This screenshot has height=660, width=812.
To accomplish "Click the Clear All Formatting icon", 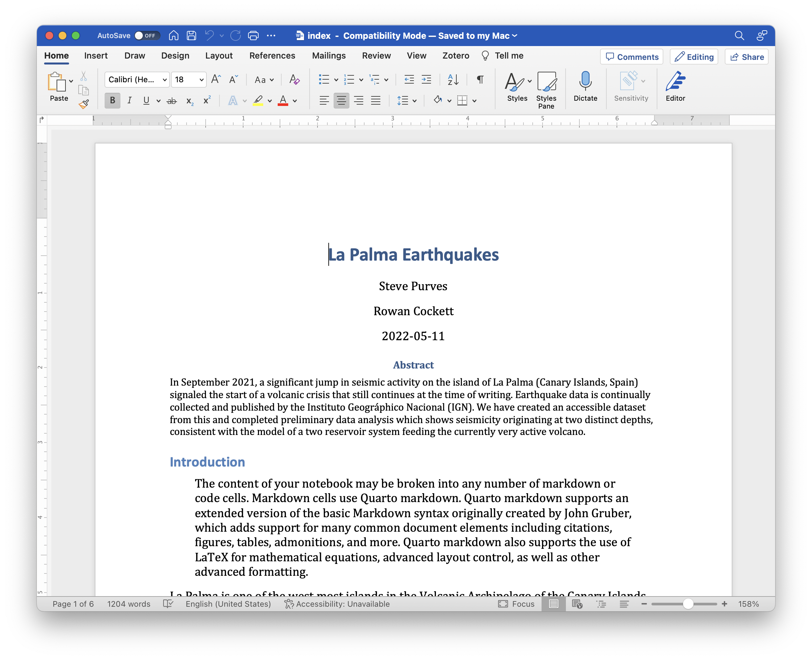I will click(294, 80).
